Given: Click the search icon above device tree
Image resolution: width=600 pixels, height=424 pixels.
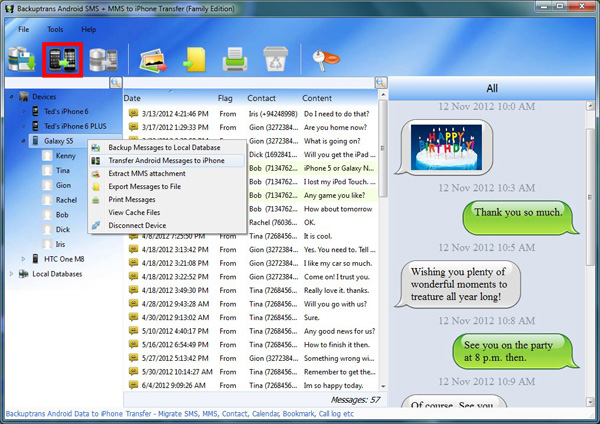Looking at the screenshot, I should pos(116,82).
